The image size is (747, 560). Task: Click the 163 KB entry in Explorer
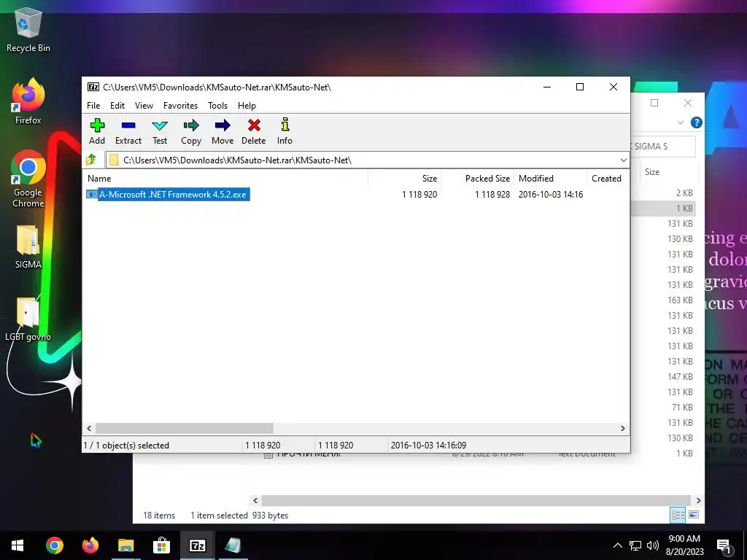pos(680,300)
